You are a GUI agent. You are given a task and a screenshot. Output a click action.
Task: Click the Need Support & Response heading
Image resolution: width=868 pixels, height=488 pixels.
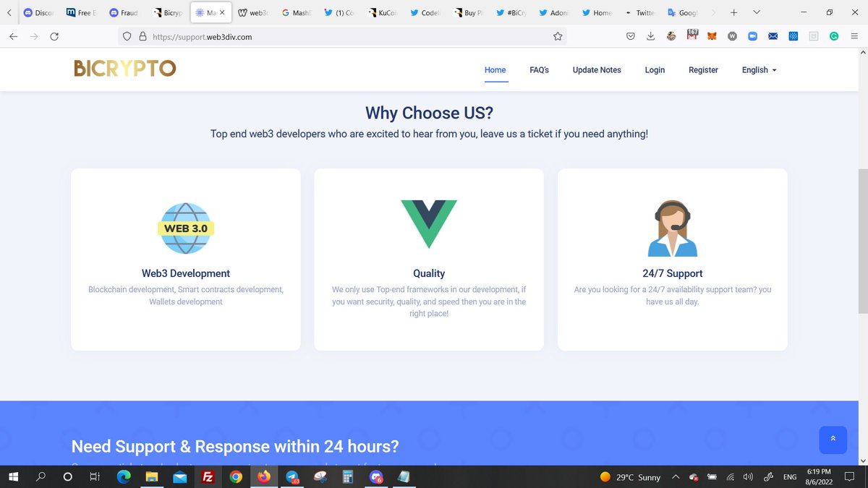(x=235, y=446)
